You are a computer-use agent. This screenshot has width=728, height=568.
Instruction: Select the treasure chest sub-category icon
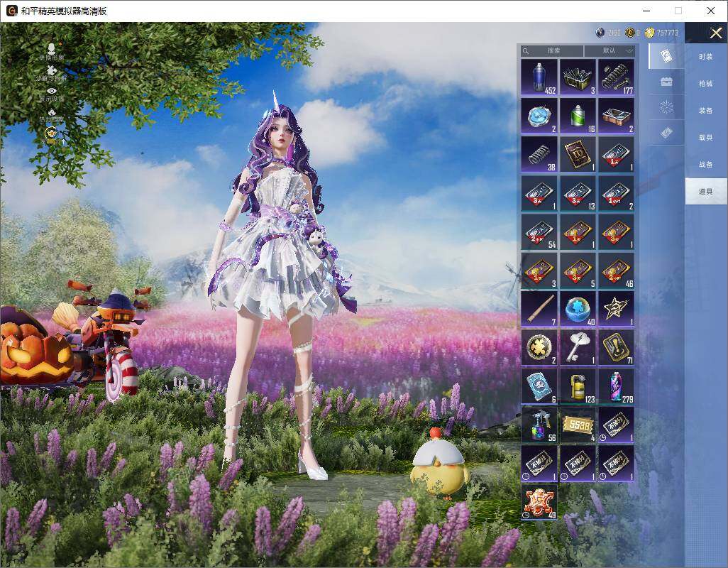(666, 82)
